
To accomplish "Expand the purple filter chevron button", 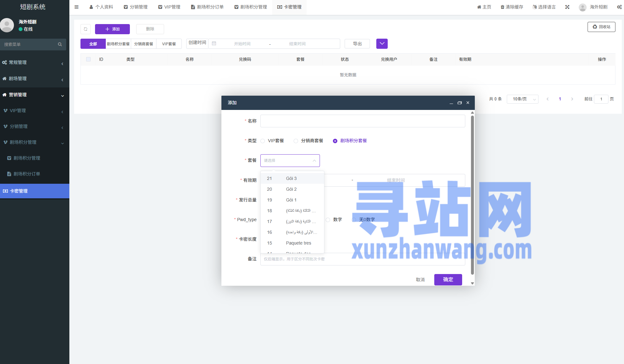I will coord(382,44).
